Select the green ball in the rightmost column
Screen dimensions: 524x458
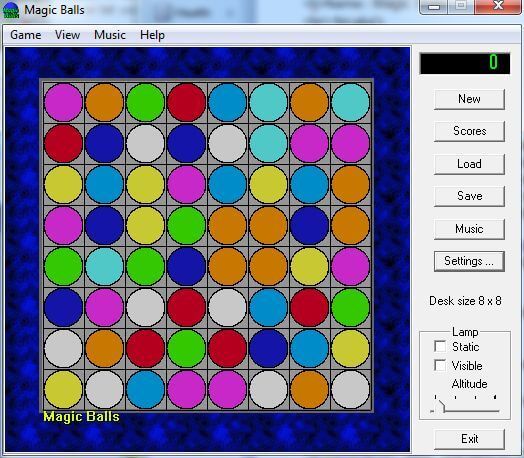coord(351,307)
